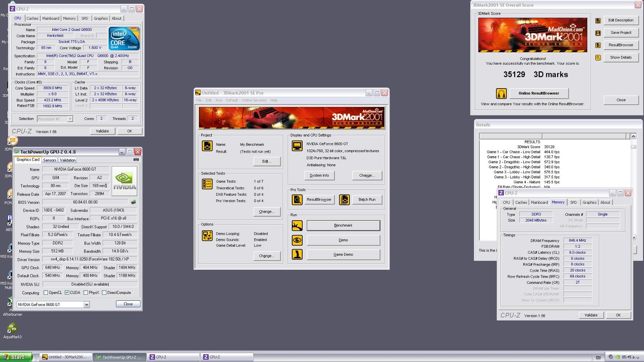Viewport: 644px width, 362px height.
Task: Click the GPU-Z camera screenshot icon
Action: click(136, 159)
